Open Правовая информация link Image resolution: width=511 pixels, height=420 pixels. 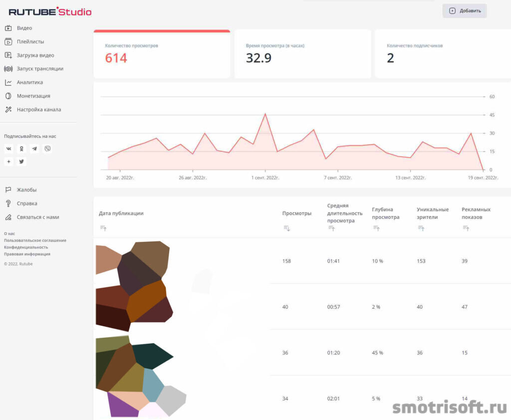point(27,254)
